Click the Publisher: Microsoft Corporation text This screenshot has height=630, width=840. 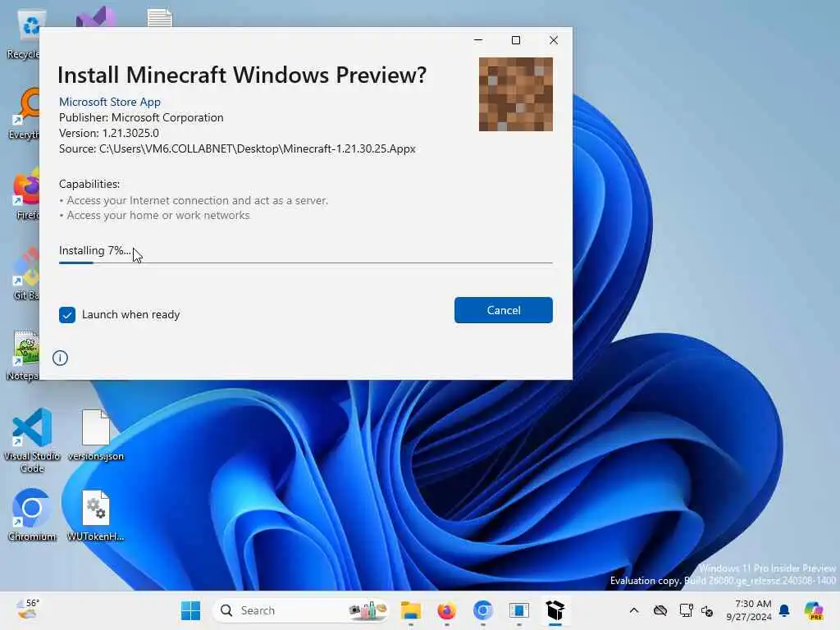pyautogui.click(x=141, y=117)
